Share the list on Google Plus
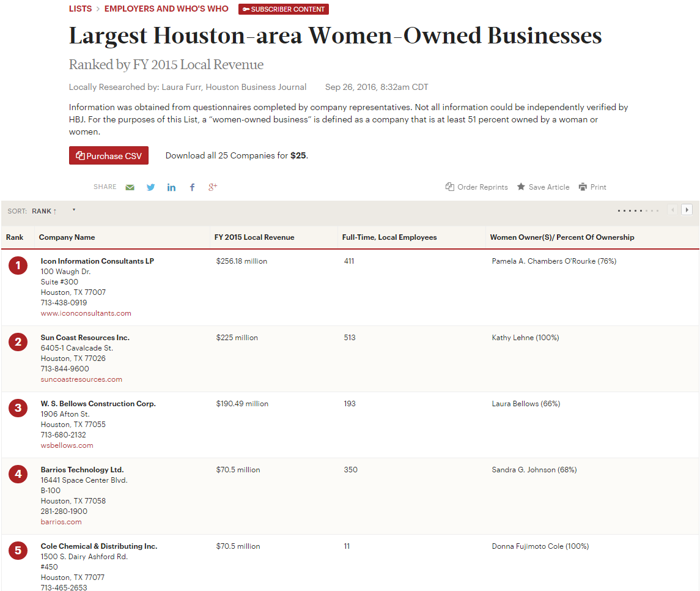 (x=213, y=187)
